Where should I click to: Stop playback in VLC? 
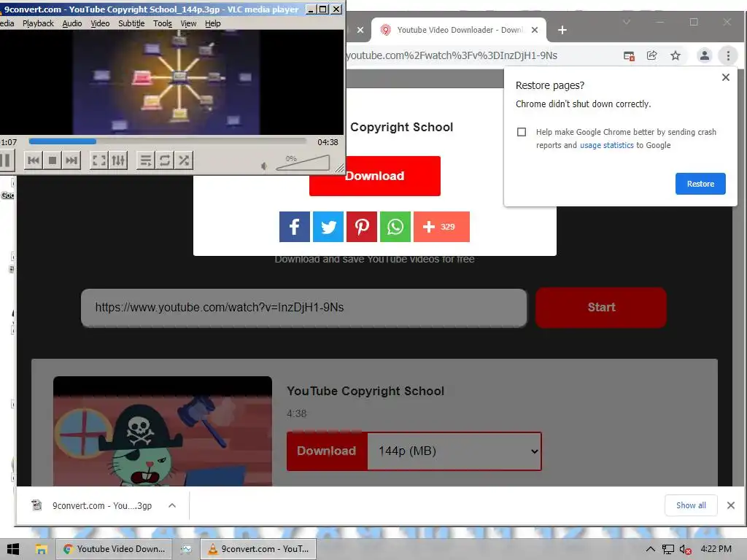tap(53, 160)
